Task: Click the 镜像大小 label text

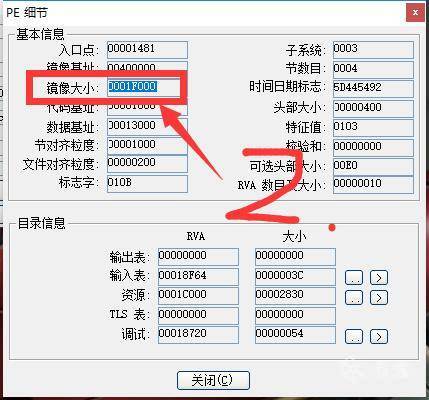Action: pos(73,89)
